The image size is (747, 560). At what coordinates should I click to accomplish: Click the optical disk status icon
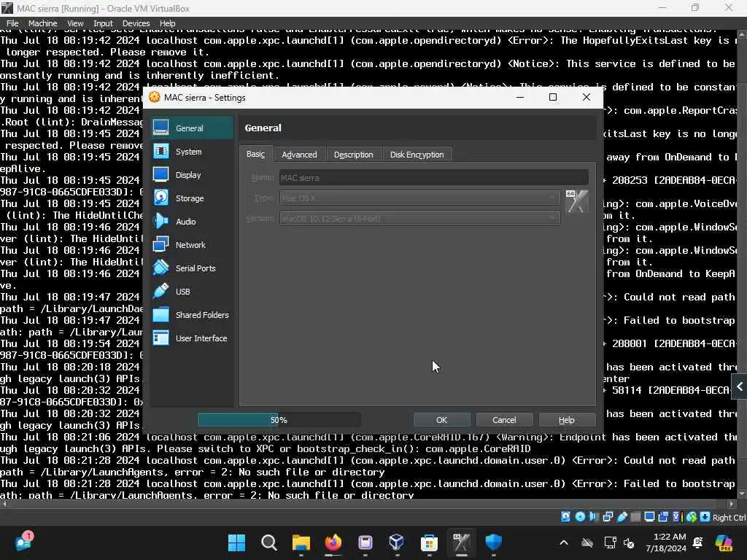click(x=580, y=517)
